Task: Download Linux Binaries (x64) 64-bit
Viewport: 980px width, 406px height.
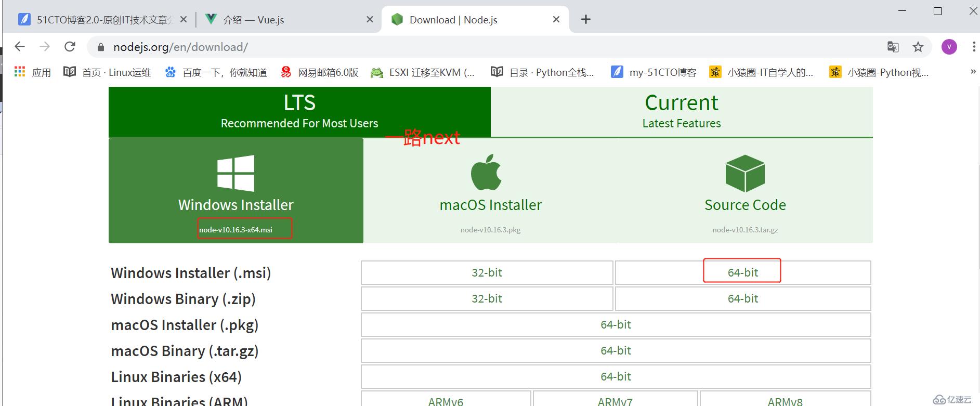Action: pyautogui.click(x=616, y=376)
